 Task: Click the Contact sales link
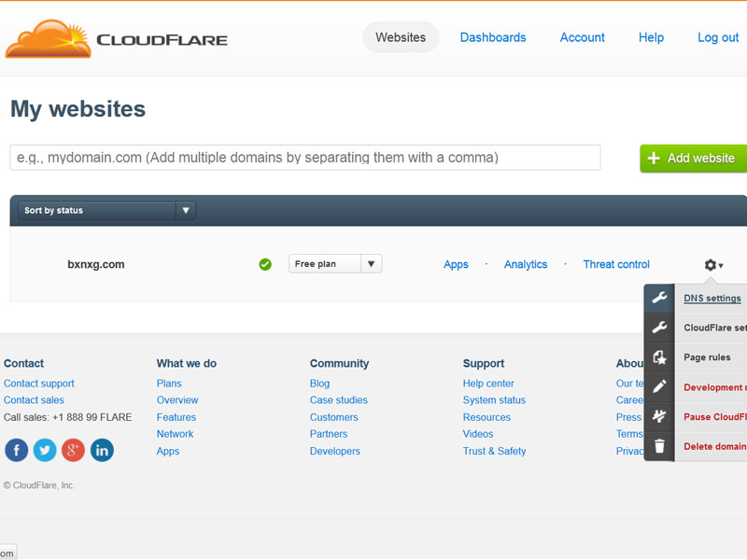(x=34, y=400)
